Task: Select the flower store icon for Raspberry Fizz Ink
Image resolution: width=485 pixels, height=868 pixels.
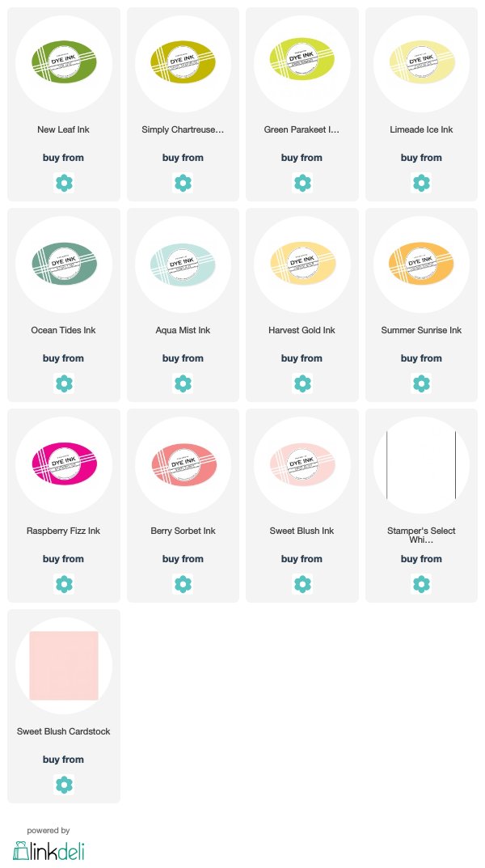Action: click(x=64, y=584)
